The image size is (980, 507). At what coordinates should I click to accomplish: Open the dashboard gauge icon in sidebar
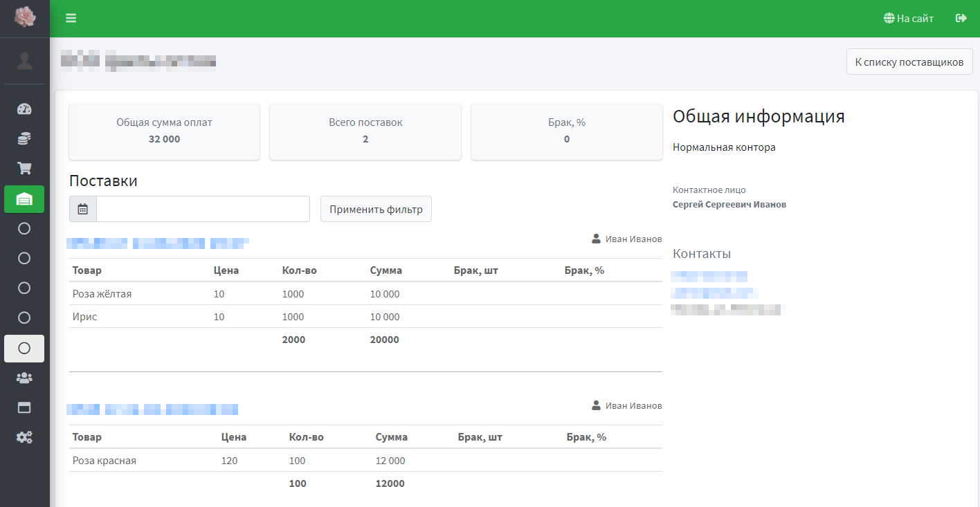(24, 109)
